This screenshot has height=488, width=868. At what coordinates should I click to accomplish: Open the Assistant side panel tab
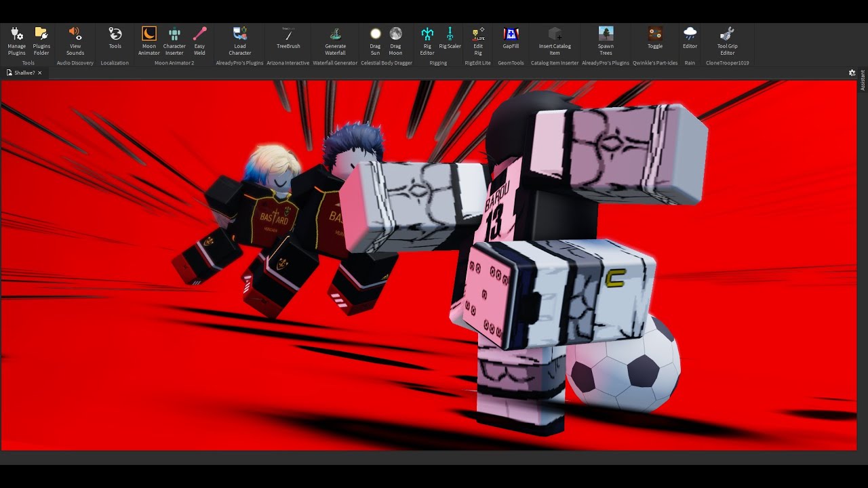click(863, 80)
